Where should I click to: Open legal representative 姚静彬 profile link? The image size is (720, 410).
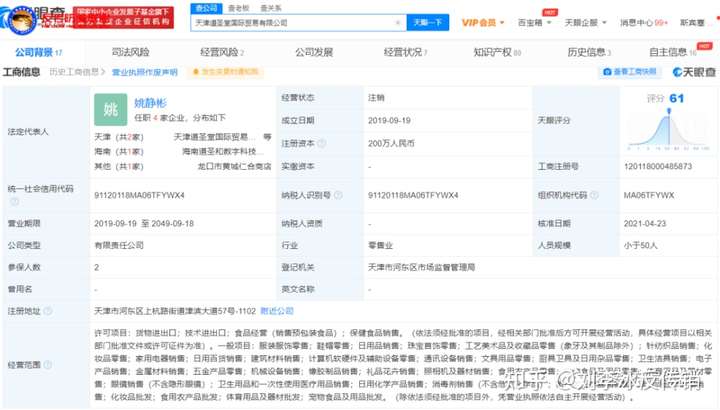(150, 103)
